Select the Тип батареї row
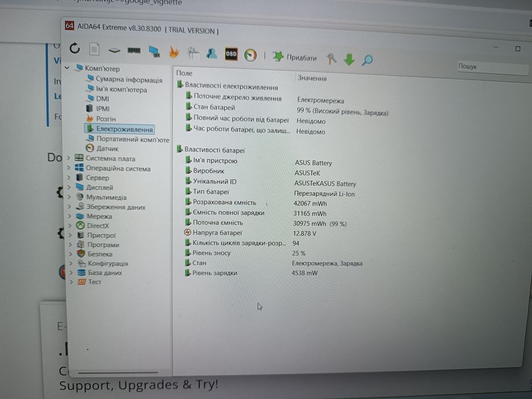Image resolution: width=532 pixels, height=399 pixels. (x=269, y=193)
